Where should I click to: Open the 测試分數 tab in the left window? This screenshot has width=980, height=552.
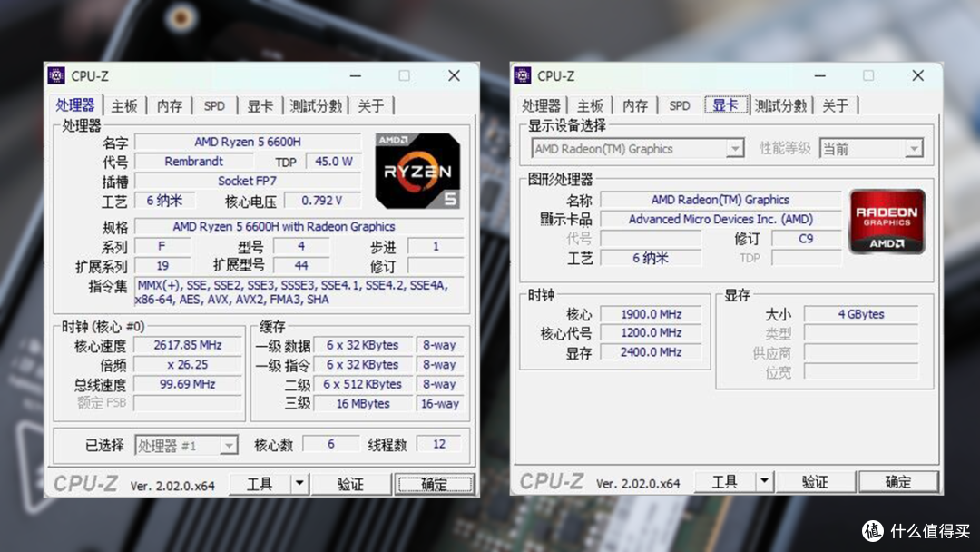tap(316, 105)
